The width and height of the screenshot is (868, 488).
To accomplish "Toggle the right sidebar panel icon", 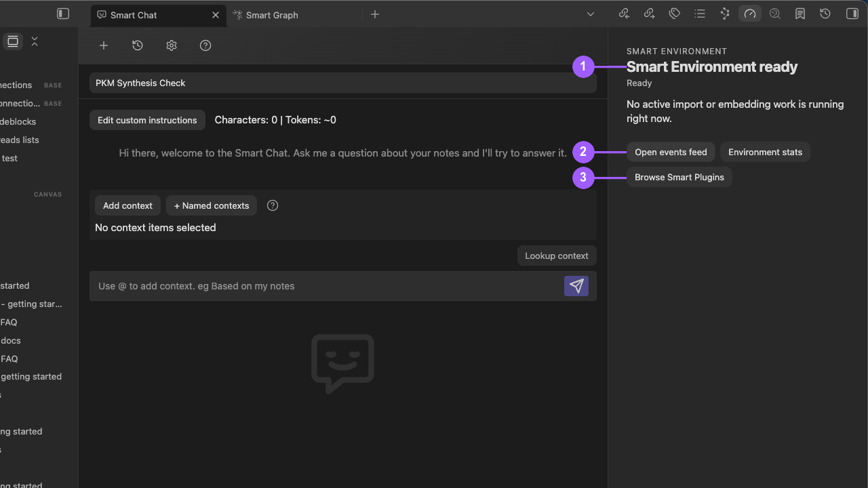I will (x=852, y=14).
